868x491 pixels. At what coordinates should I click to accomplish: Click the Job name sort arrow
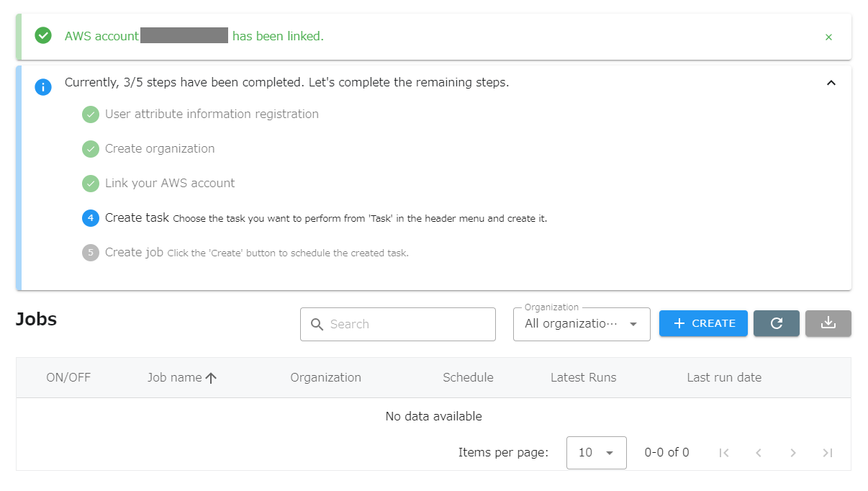[211, 377]
